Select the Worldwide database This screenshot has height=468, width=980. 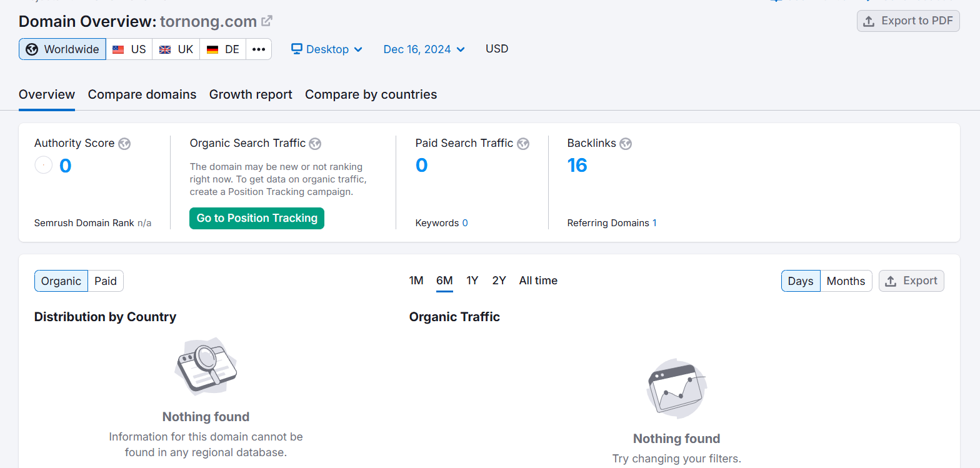point(62,49)
